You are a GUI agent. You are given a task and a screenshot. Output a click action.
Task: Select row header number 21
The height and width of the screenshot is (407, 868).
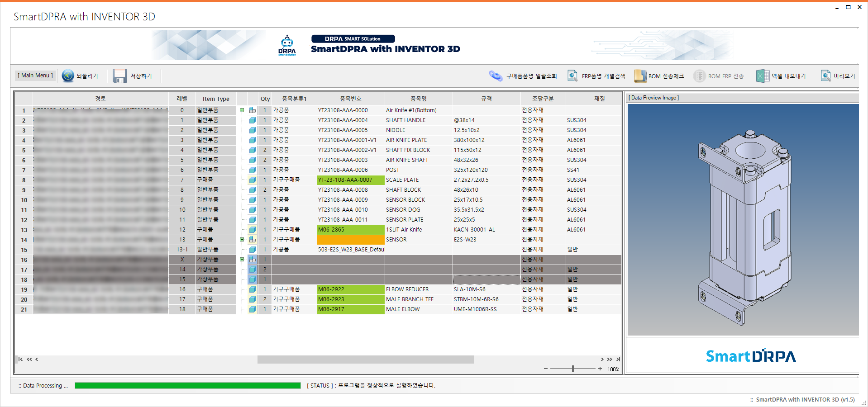point(24,309)
